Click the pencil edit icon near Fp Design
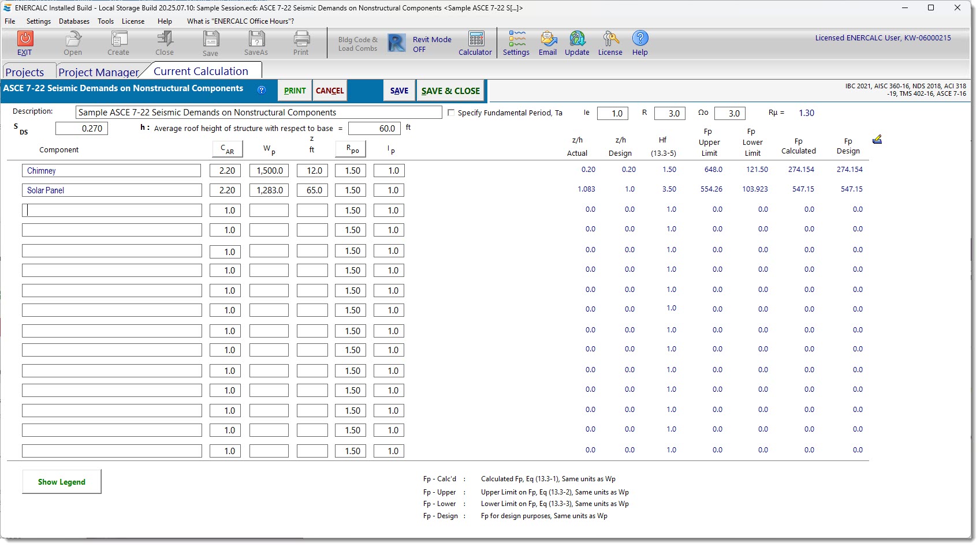980x547 pixels. (x=877, y=140)
